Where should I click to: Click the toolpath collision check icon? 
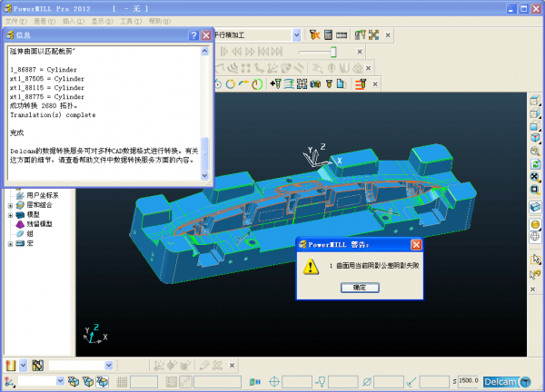[x=314, y=34]
